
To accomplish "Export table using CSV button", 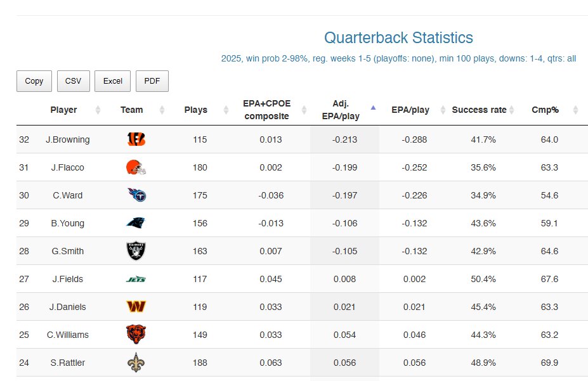I will tap(74, 81).
